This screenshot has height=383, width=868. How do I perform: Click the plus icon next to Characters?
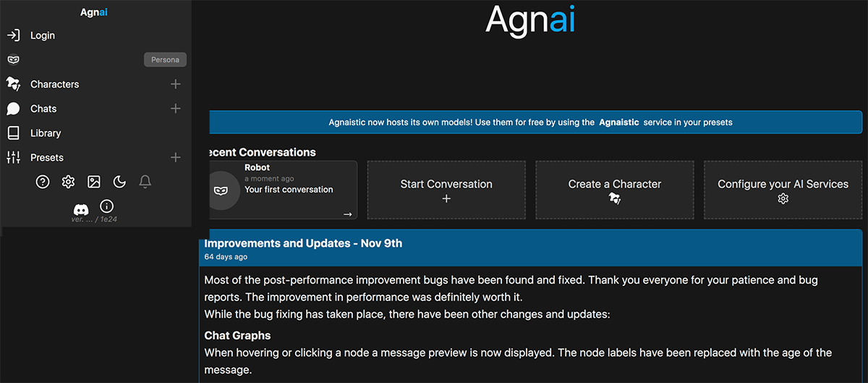pyautogui.click(x=175, y=84)
